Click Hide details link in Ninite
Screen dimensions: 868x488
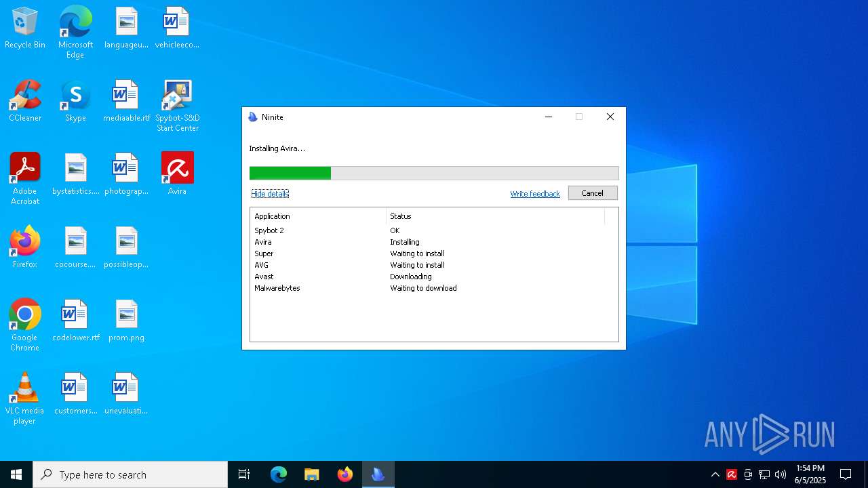(270, 194)
